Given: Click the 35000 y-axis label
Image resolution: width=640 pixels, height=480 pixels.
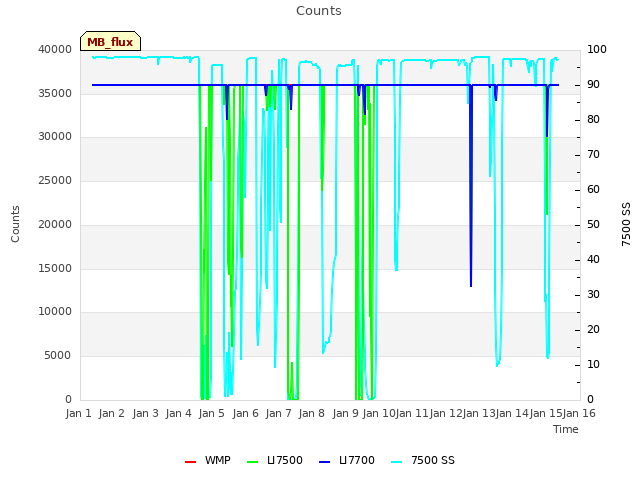Looking at the screenshot, I should click(x=55, y=93).
